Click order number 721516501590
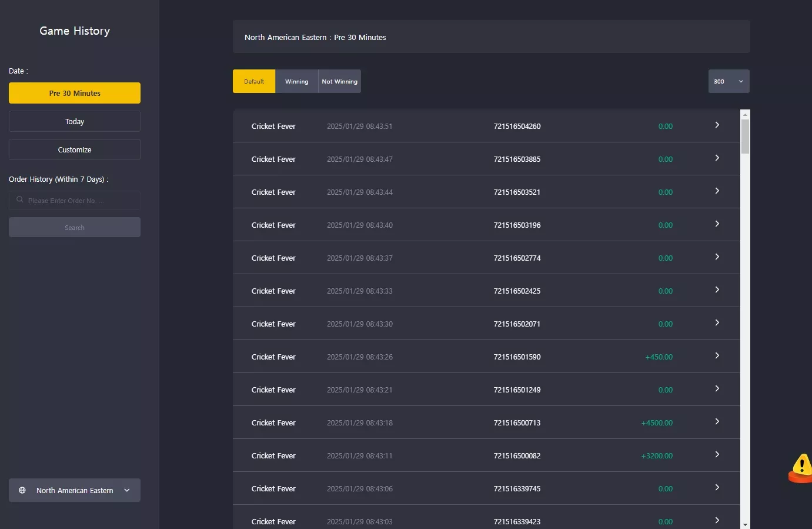812x529 pixels. (x=517, y=357)
